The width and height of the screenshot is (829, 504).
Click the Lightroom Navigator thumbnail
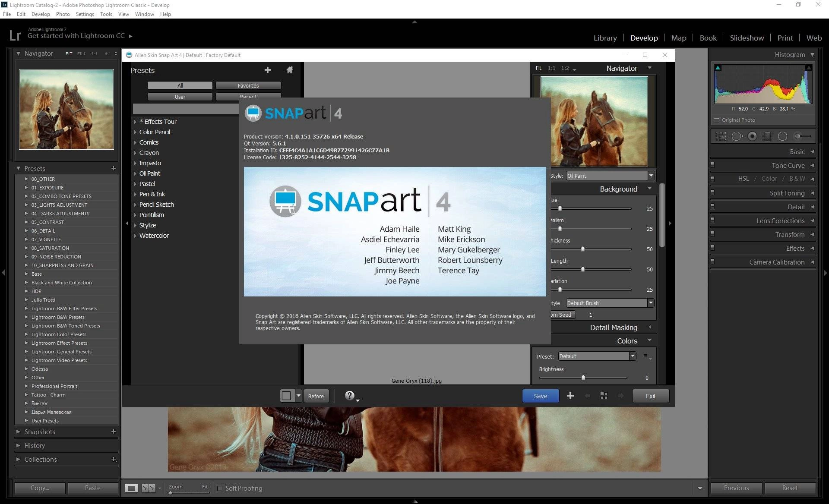[x=66, y=109]
